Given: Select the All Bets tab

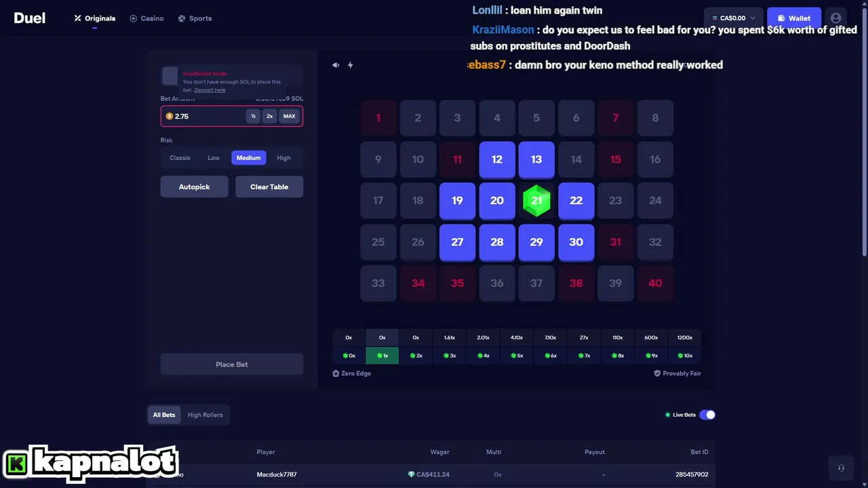Looking at the screenshot, I should coord(164,415).
